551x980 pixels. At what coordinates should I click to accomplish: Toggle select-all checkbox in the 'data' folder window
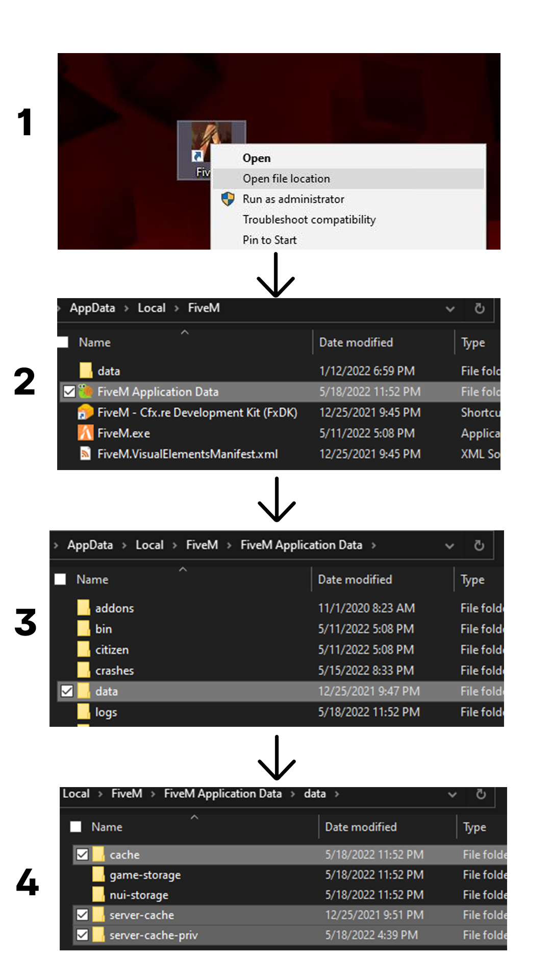pyautogui.click(x=76, y=827)
